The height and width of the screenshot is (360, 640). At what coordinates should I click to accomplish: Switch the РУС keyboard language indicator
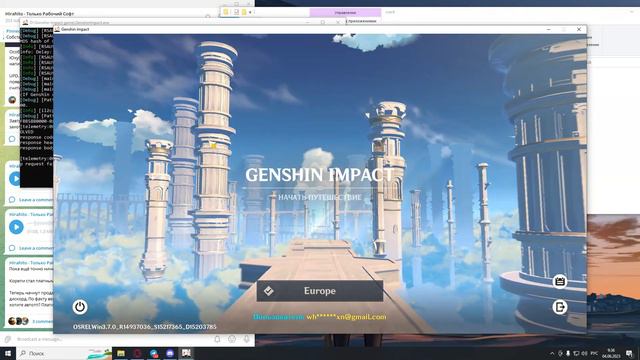click(x=594, y=353)
